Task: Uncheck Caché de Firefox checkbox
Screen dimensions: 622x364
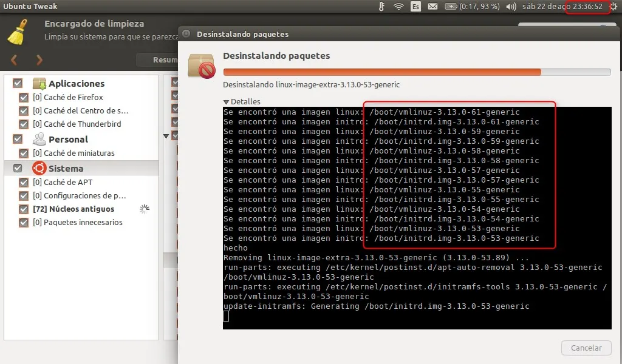Action: click(x=24, y=98)
